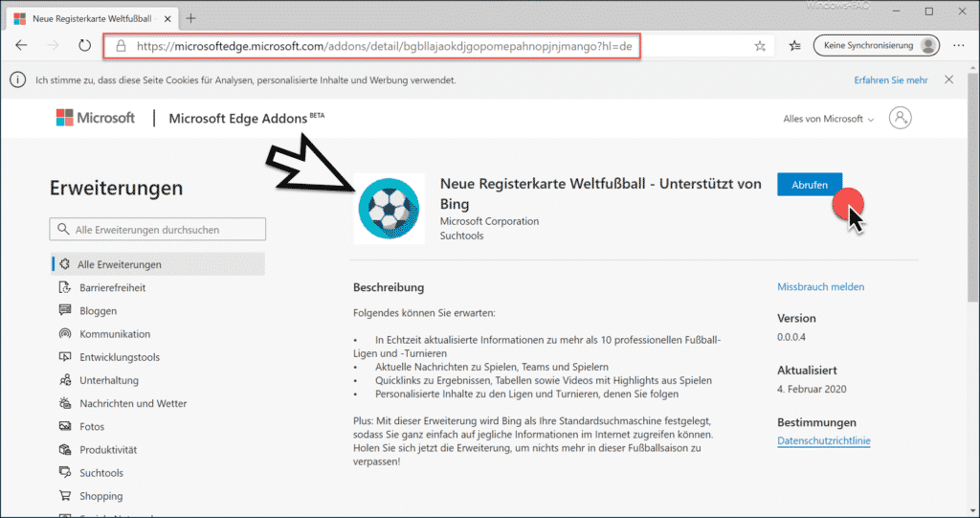The image size is (980, 518).
Task: Dismiss the cookie notice with X
Action: (948, 80)
